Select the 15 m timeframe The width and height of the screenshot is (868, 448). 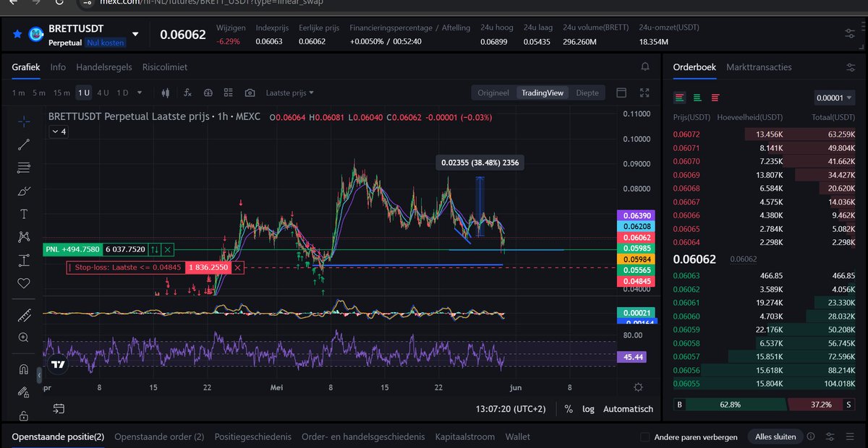[62, 92]
